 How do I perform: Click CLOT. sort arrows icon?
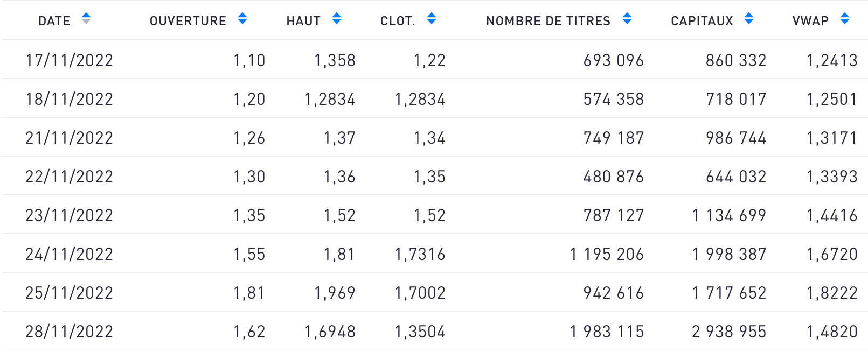coord(432,19)
